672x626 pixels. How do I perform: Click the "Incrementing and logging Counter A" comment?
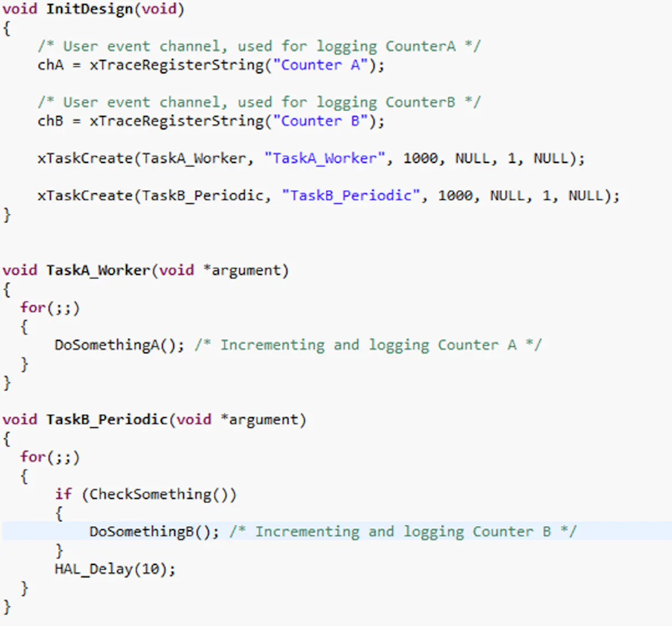[x=368, y=345]
